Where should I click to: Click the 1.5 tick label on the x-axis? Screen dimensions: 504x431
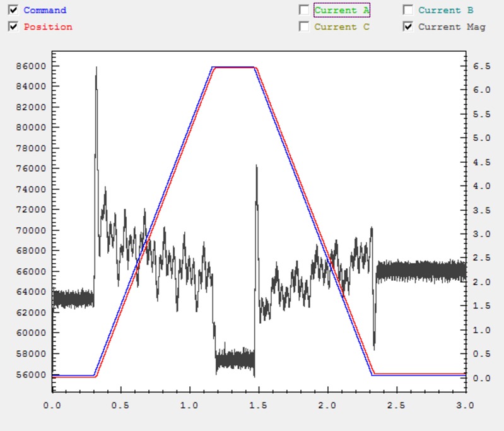259,404
